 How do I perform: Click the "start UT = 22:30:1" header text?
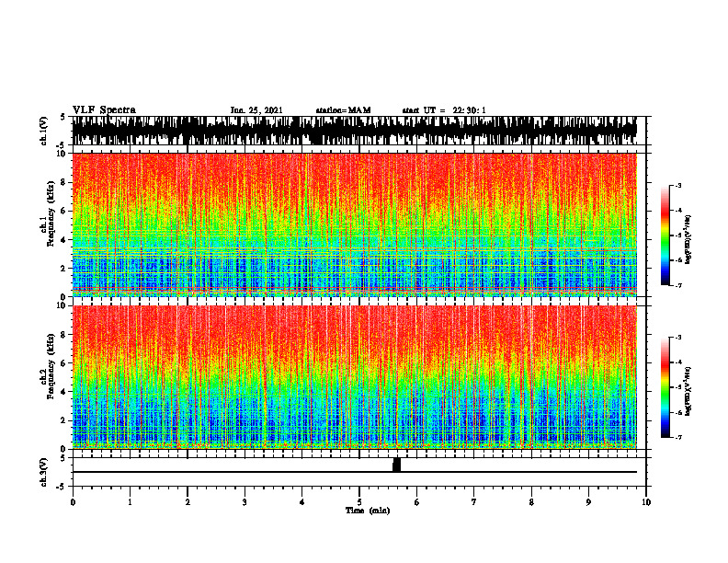(x=444, y=110)
